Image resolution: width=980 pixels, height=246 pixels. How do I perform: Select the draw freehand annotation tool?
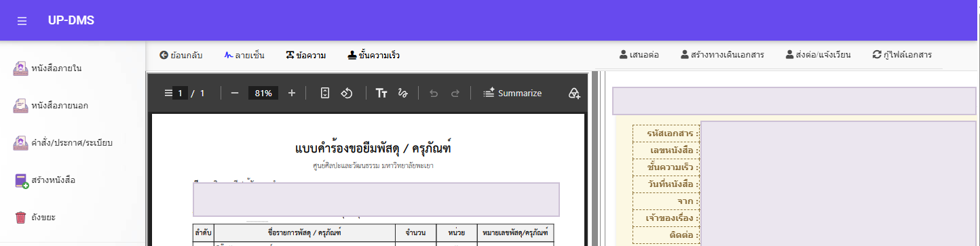pos(402,93)
